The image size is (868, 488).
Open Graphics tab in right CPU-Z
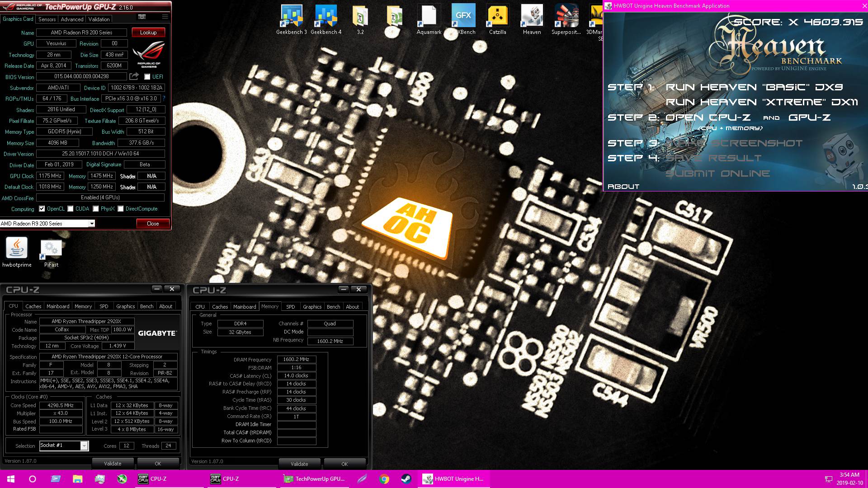coord(312,307)
